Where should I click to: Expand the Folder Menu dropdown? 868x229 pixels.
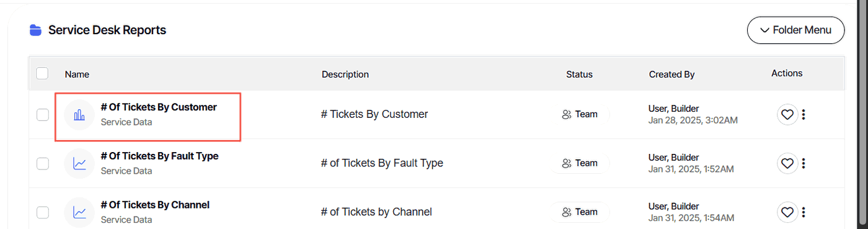(796, 30)
